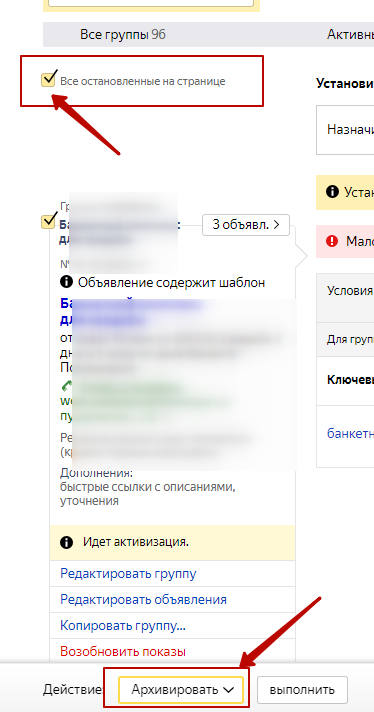Click the 'Для групп' row text

point(350,340)
